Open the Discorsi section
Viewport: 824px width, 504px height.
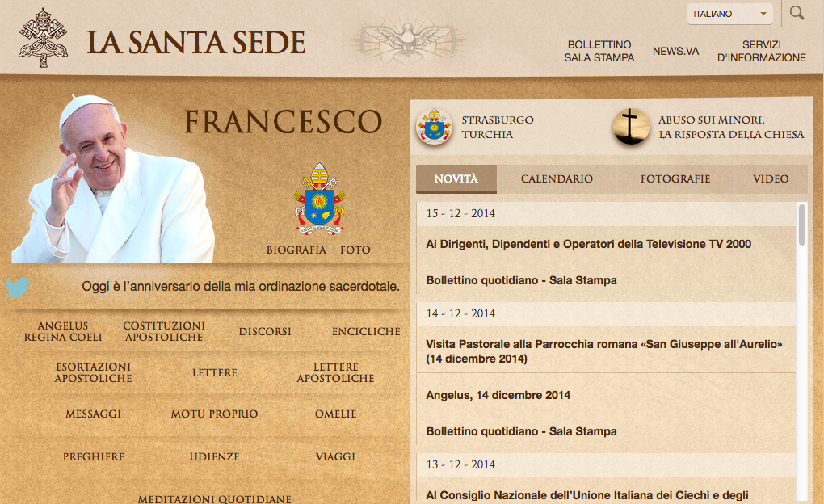(265, 332)
